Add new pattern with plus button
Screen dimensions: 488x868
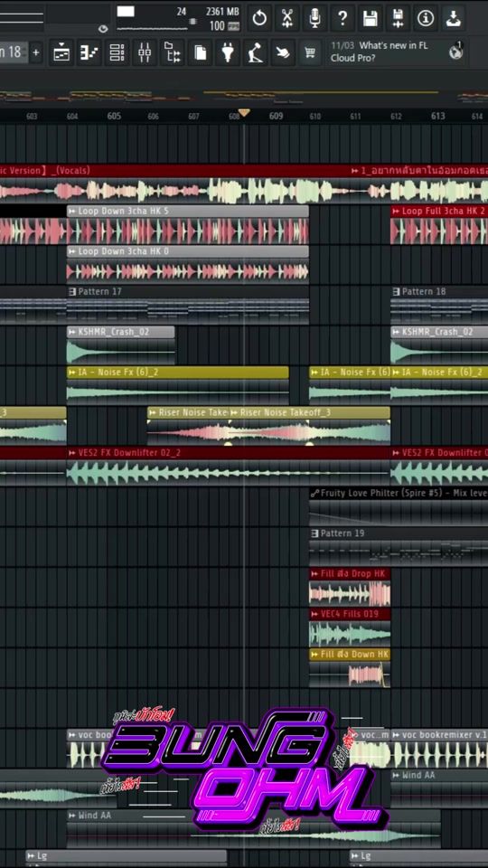tap(36, 52)
